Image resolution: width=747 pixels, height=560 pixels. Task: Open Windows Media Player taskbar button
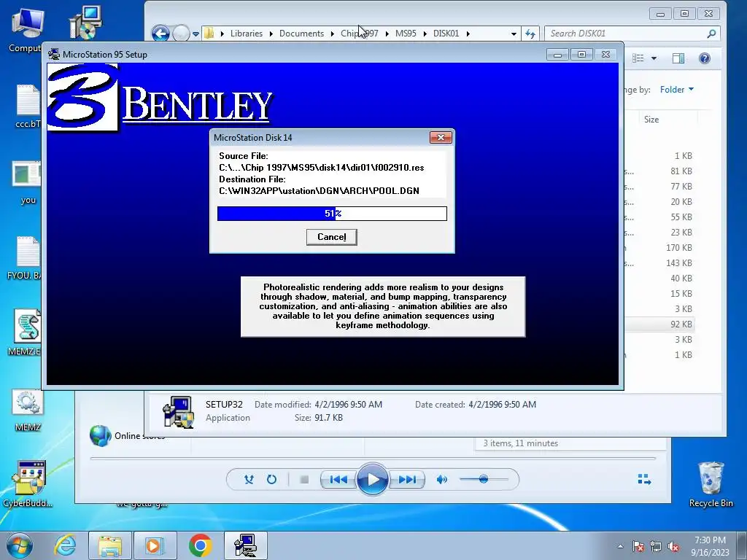pos(155,545)
